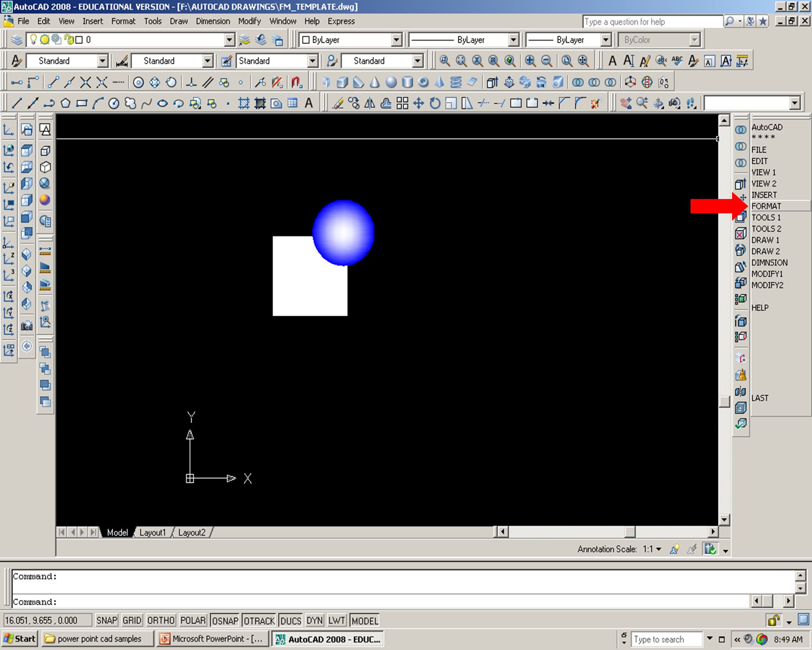Open the ByLayer lineweight dropdown

pos(605,40)
